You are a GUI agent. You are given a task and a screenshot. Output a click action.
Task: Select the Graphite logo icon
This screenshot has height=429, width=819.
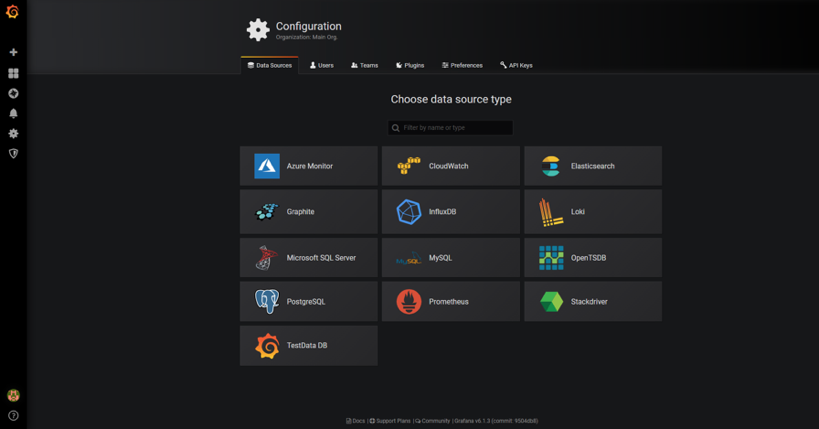click(x=267, y=212)
